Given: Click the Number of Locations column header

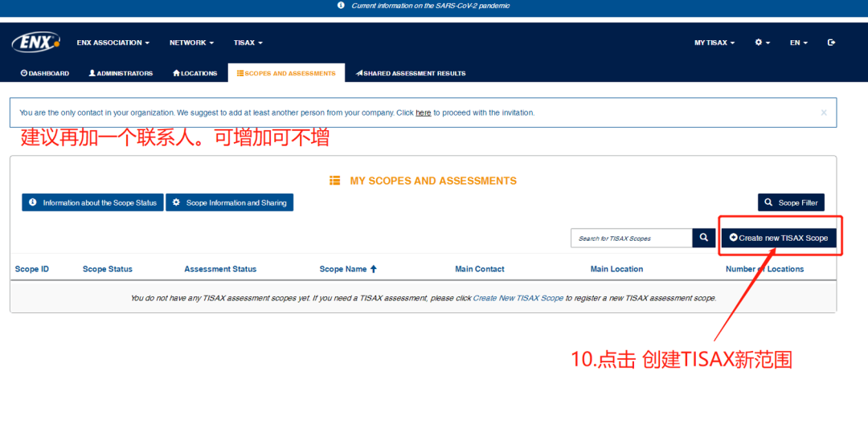Looking at the screenshot, I should 764,269.
